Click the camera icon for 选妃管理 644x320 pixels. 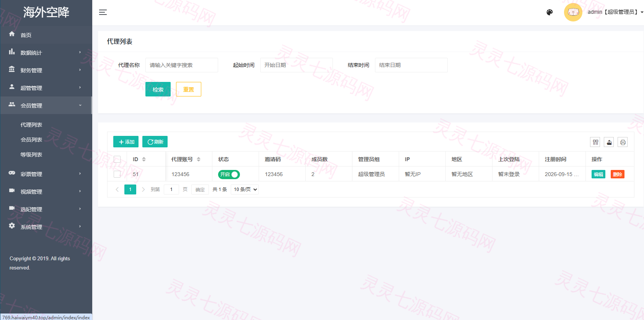tap(12, 208)
